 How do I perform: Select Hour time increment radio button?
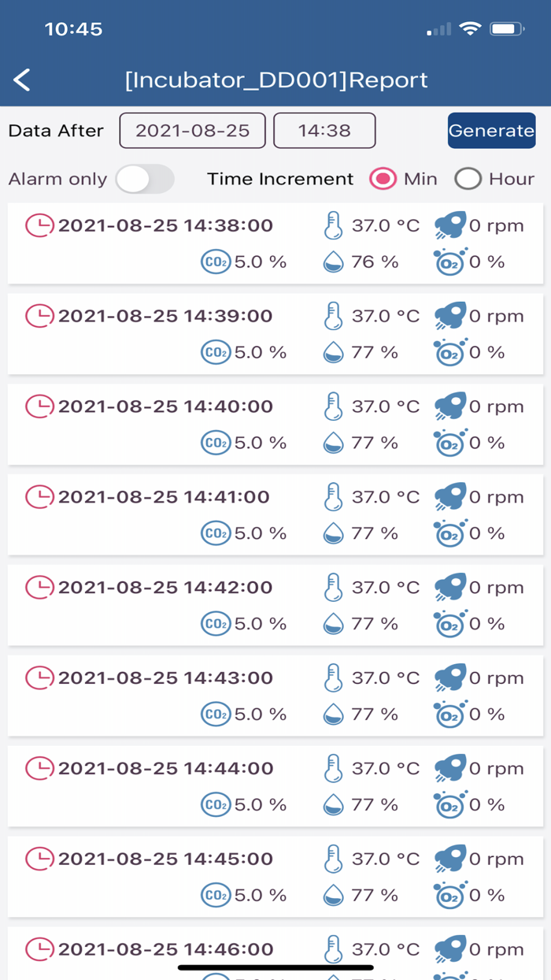click(468, 179)
